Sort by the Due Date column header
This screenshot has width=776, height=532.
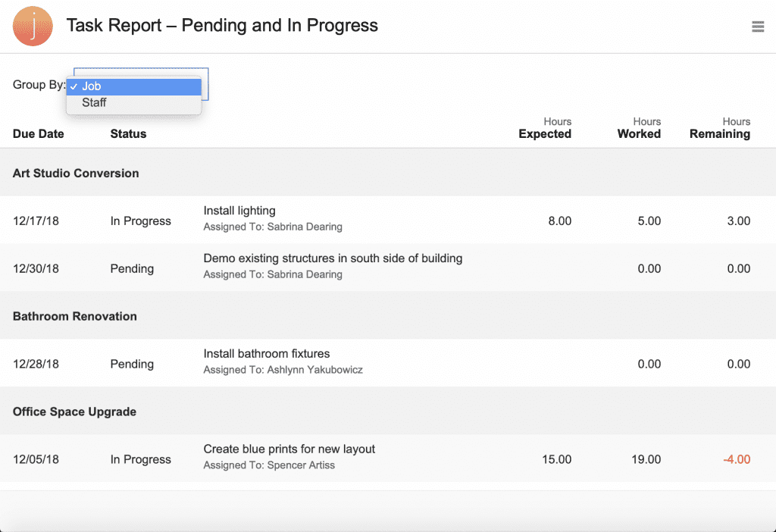coord(38,133)
